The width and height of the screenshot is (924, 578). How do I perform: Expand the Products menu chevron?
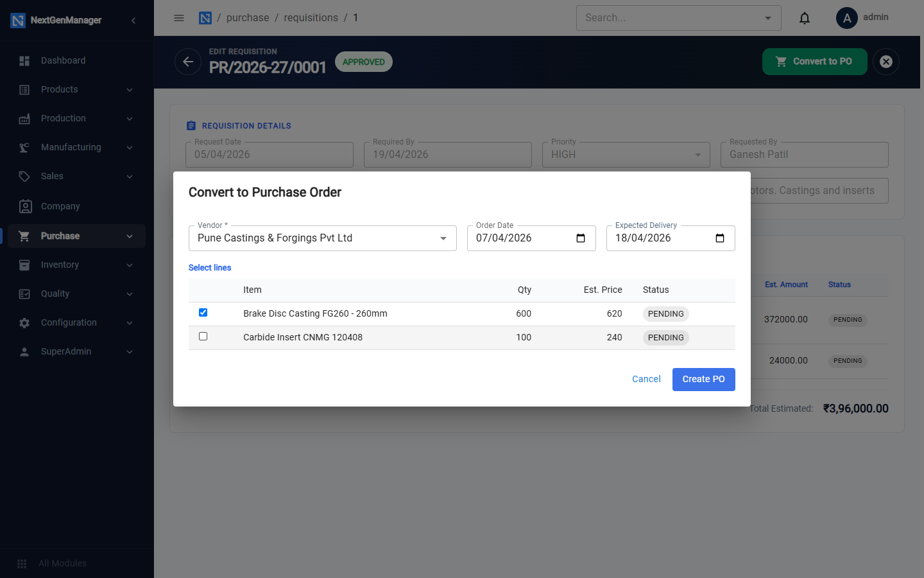[130, 89]
